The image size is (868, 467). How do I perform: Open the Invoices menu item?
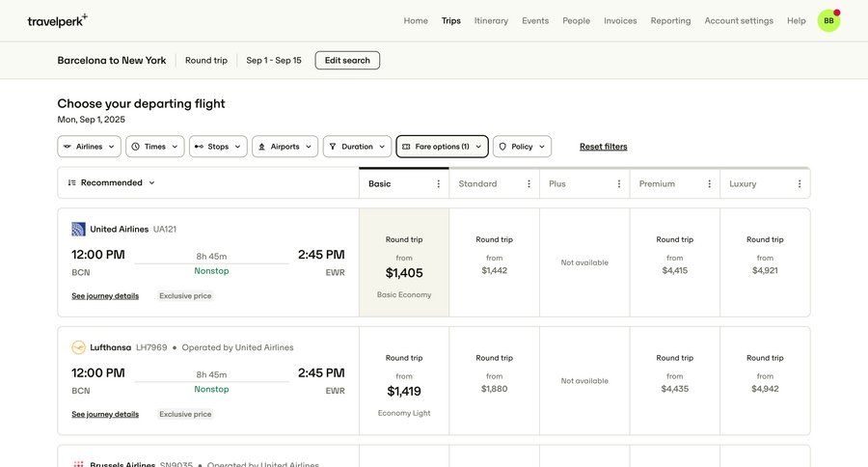click(620, 20)
